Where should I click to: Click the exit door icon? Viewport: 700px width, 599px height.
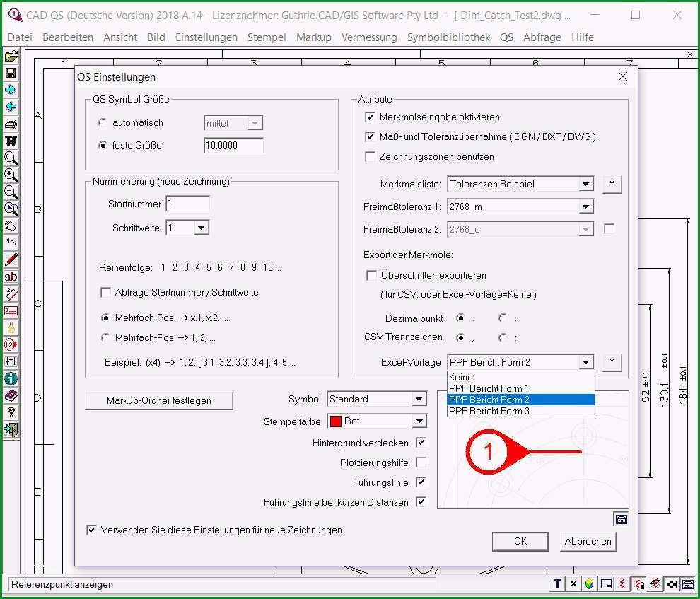11,429
